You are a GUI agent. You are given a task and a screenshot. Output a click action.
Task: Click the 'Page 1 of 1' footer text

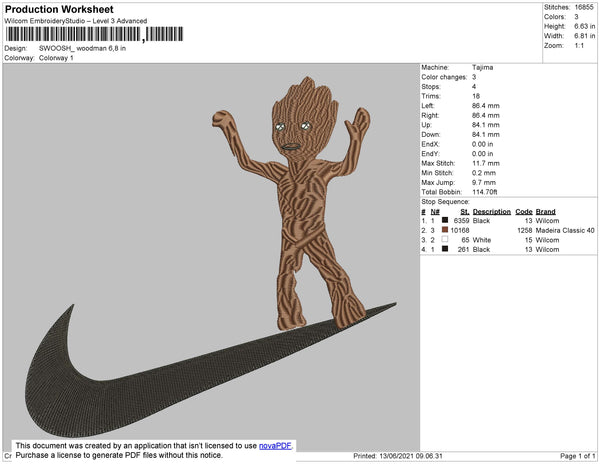tap(578, 456)
